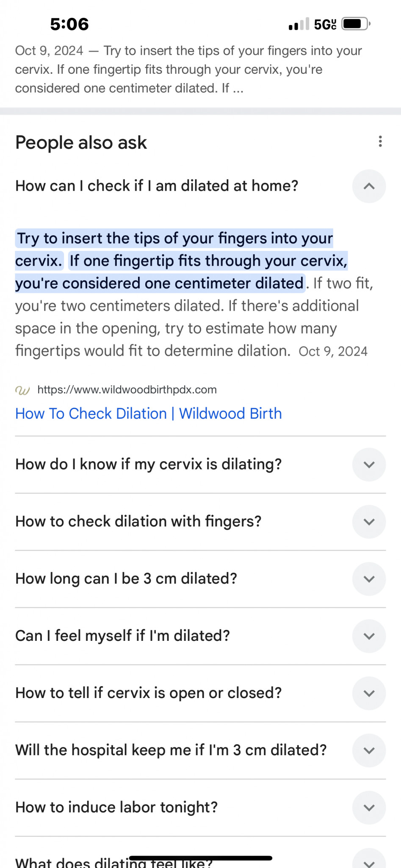Expand "How to induce labor tonight?" chevron

pyautogui.click(x=369, y=808)
